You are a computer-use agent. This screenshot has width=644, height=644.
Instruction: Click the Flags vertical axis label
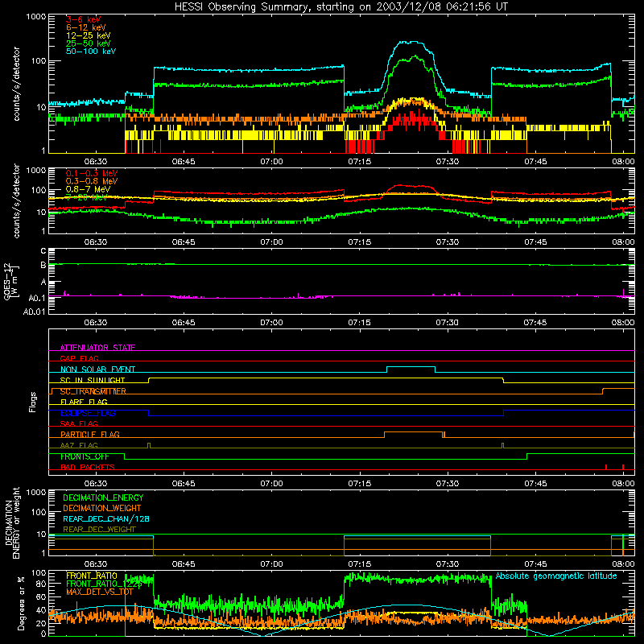33,402
